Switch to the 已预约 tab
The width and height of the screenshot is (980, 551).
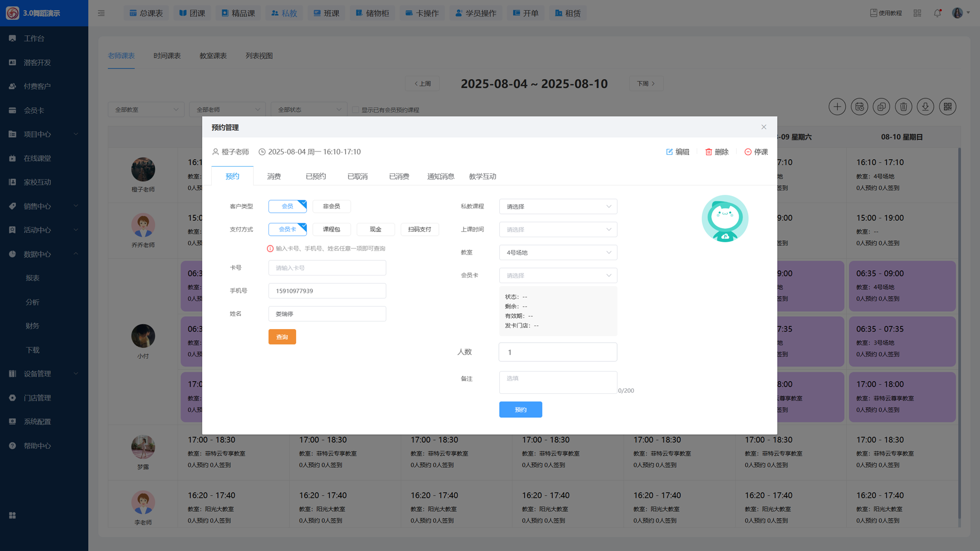pos(315,177)
